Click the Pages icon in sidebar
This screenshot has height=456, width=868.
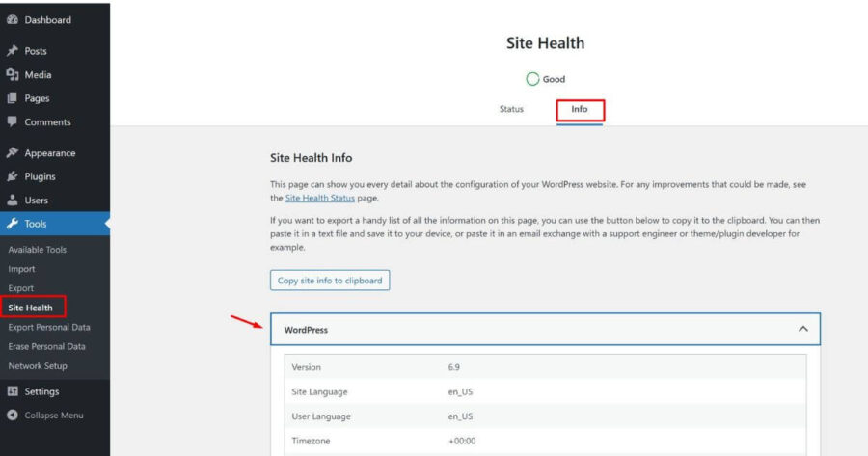13,98
